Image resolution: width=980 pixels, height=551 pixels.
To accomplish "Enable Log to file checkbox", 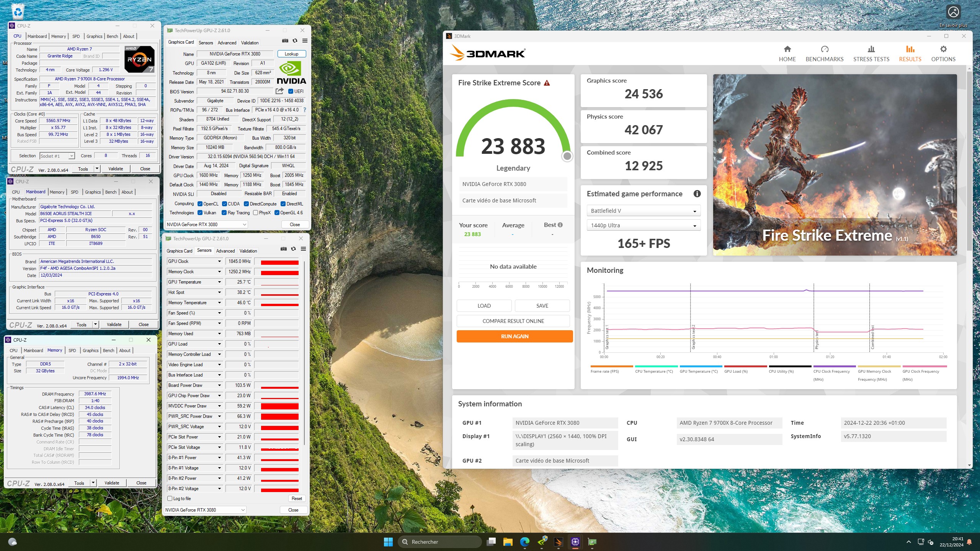I will click(170, 498).
